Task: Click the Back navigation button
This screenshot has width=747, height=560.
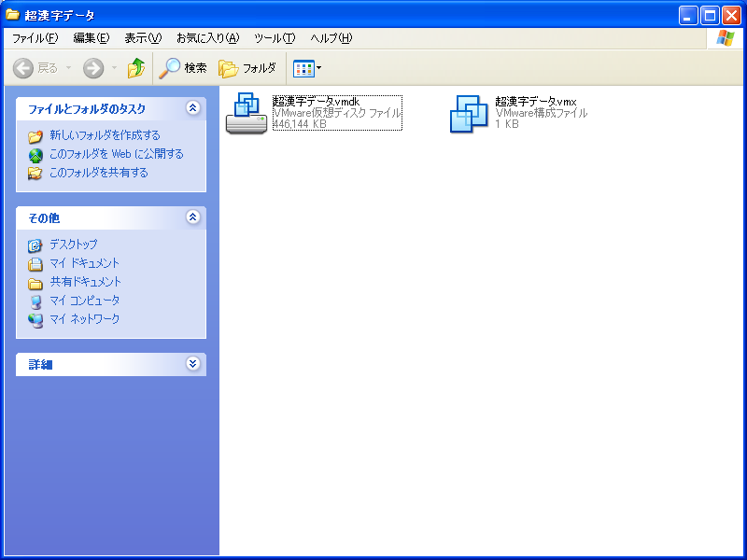Action: point(35,68)
